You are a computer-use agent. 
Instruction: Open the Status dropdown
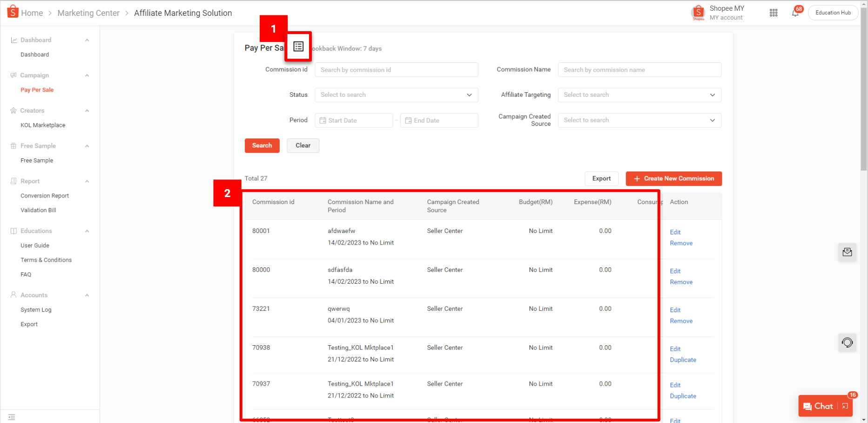coord(396,95)
